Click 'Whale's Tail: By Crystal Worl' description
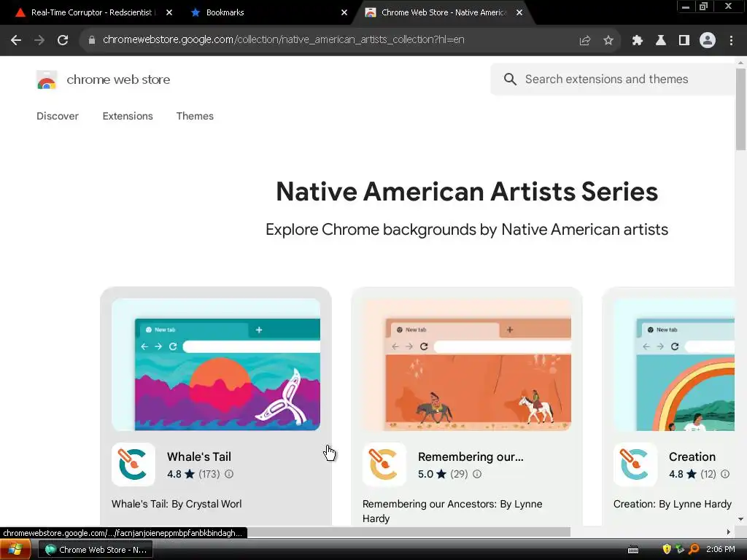 click(x=177, y=504)
